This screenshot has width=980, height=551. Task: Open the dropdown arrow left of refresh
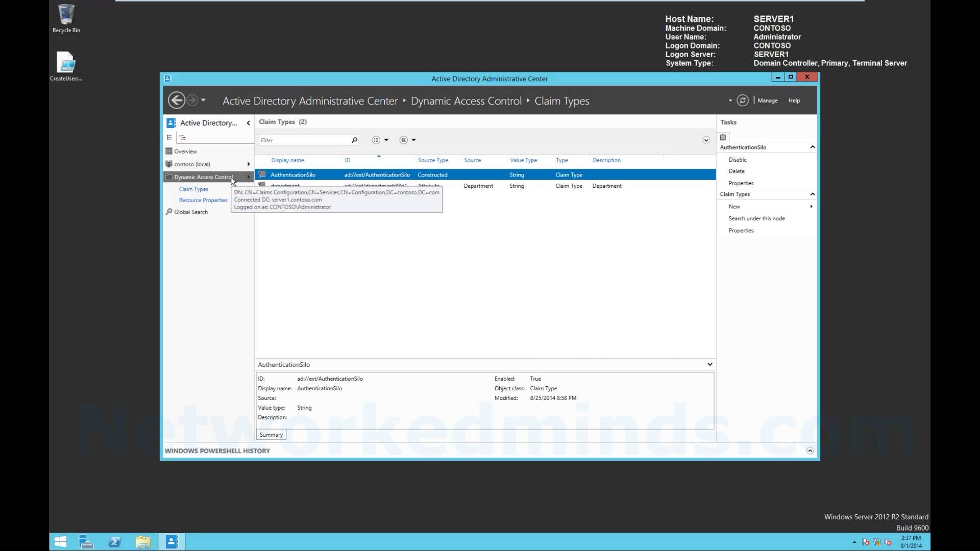(730, 101)
